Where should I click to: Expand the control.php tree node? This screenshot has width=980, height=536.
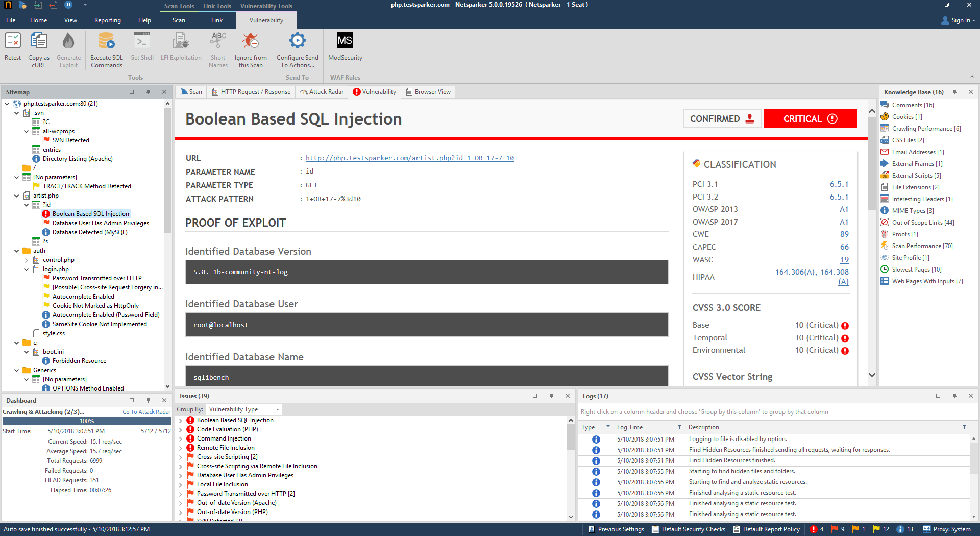(x=27, y=260)
